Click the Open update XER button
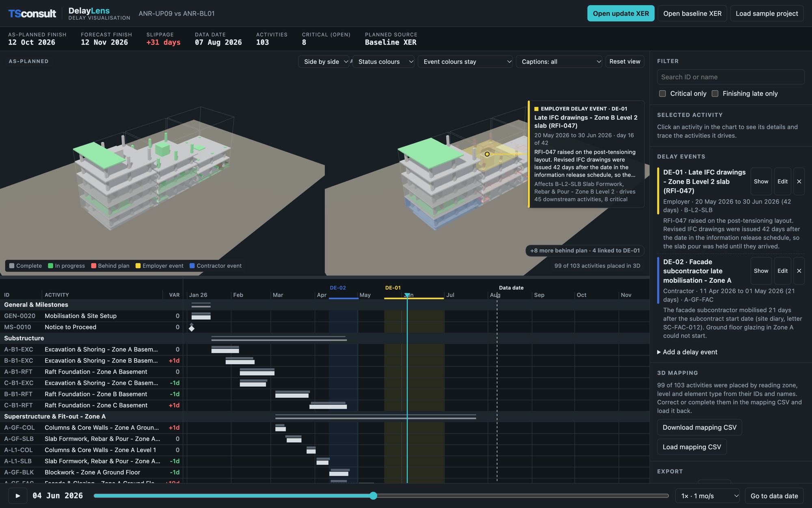 tap(621, 13)
